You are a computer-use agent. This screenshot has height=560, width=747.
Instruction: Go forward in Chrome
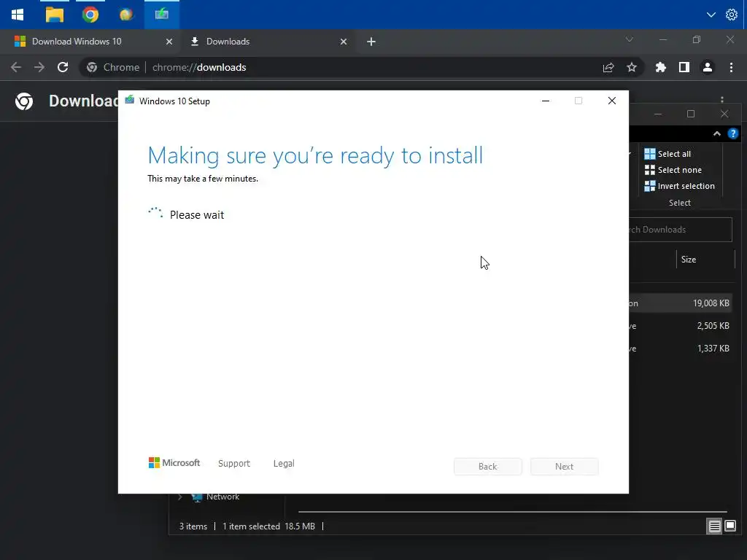click(39, 67)
